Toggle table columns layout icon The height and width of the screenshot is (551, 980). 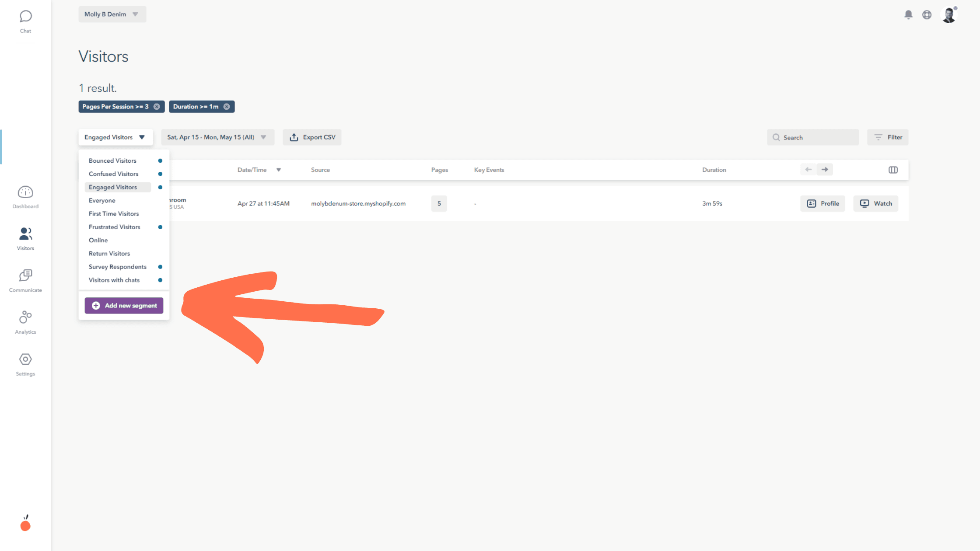[x=893, y=170]
